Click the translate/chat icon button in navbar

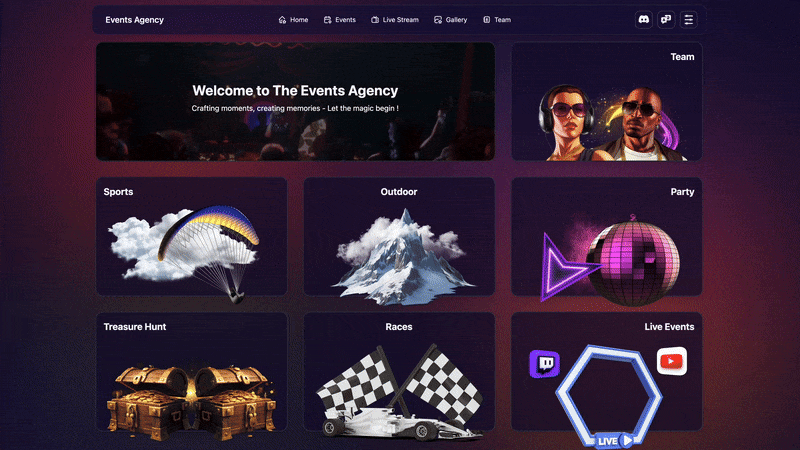pyautogui.click(x=666, y=20)
